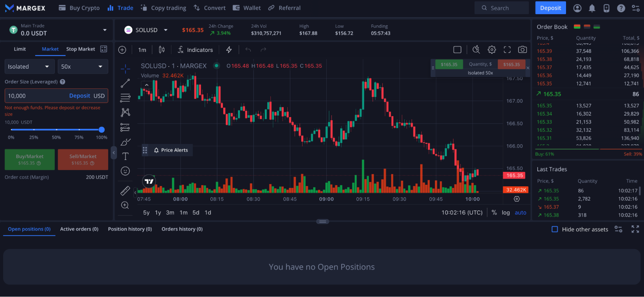644x297 pixels.
Task: Open the help question mark icon
Action: click(621, 8)
